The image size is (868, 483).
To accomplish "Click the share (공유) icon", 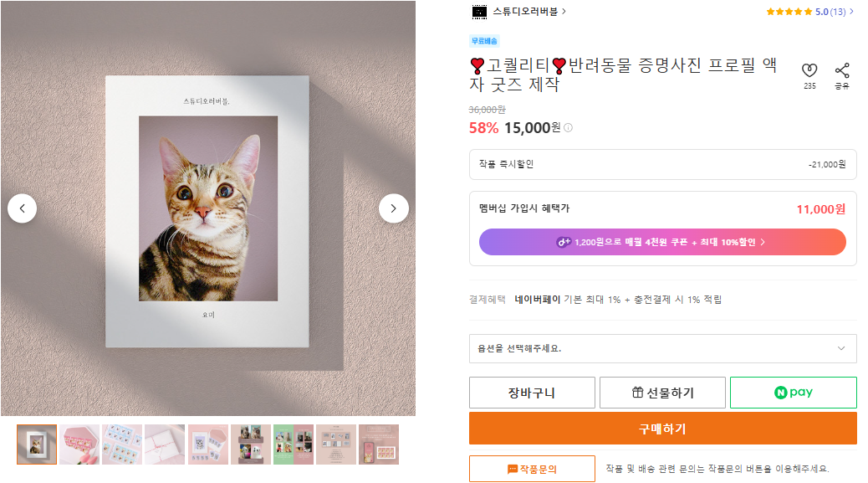I will (x=841, y=71).
